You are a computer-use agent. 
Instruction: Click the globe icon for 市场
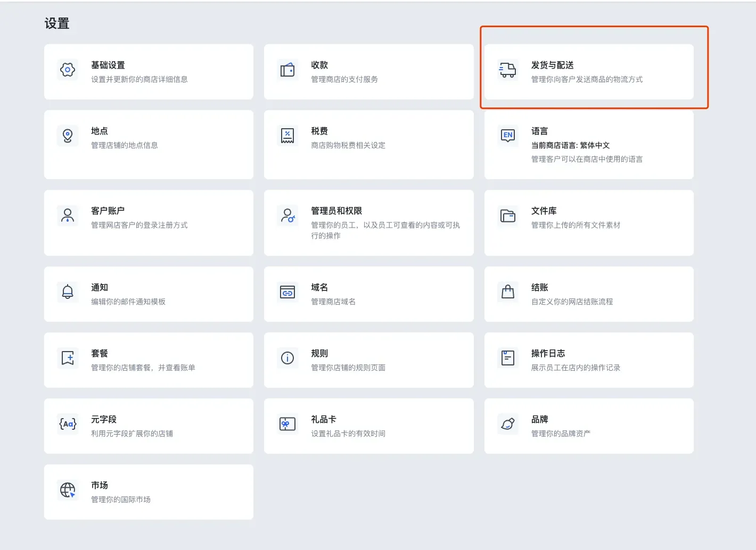pyautogui.click(x=68, y=490)
